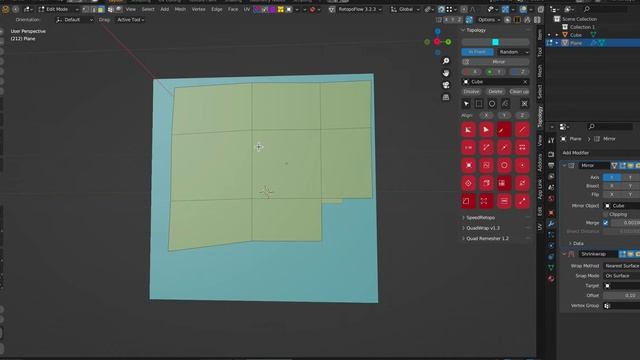Toggle the camera view icon in viewport
The width and height of the screenshot is (640, 360).
[446, 85]
